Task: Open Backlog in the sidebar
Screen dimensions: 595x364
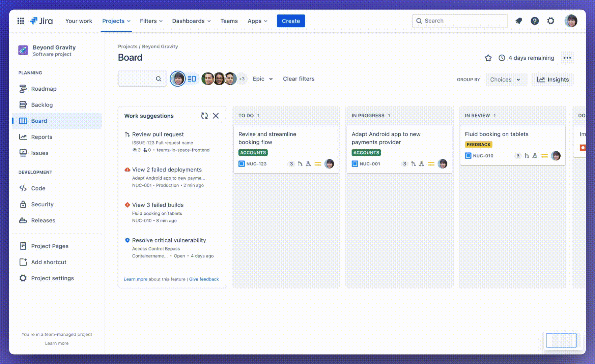Action: (x=57, y=105)
